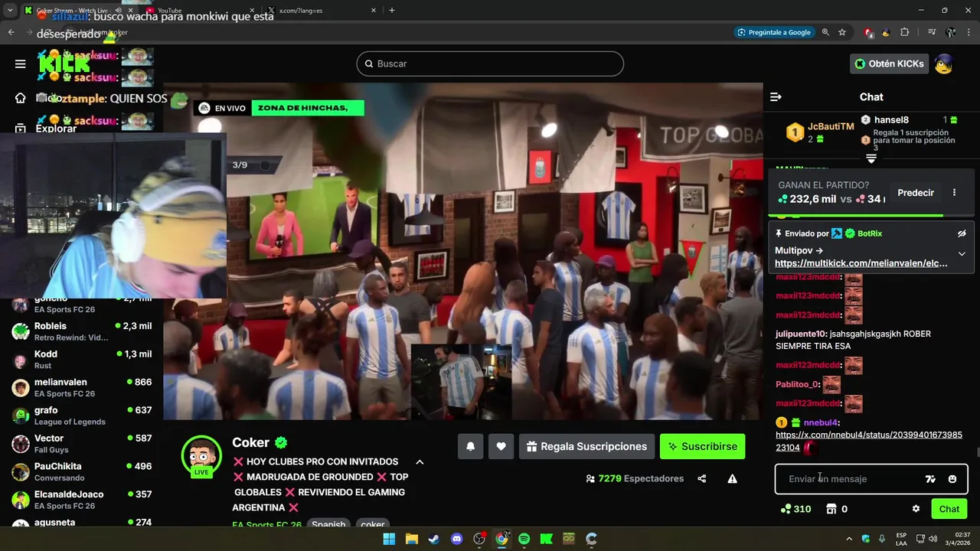Open chat settings gear icon
The width and height of the screenshot is (980, 551).
[916, 509]
